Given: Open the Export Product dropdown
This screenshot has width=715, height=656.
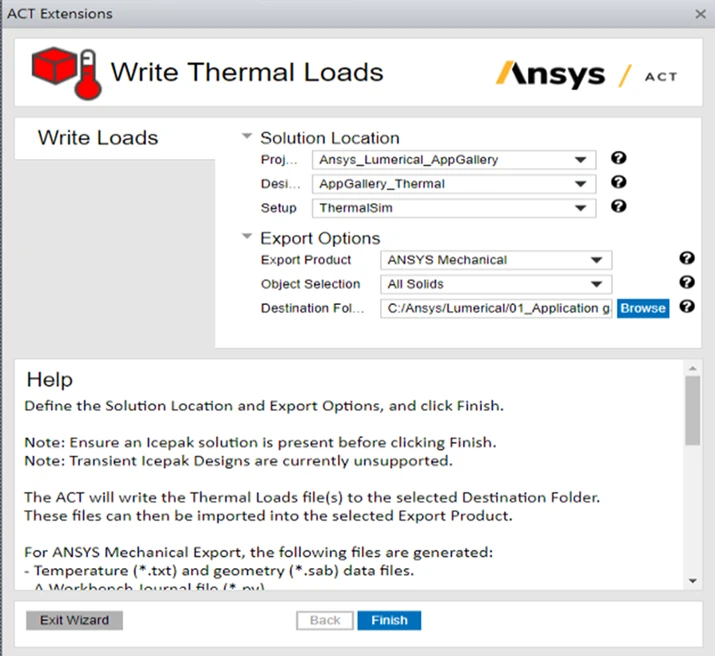Looking at the screenshot, I should coord(496,260).
